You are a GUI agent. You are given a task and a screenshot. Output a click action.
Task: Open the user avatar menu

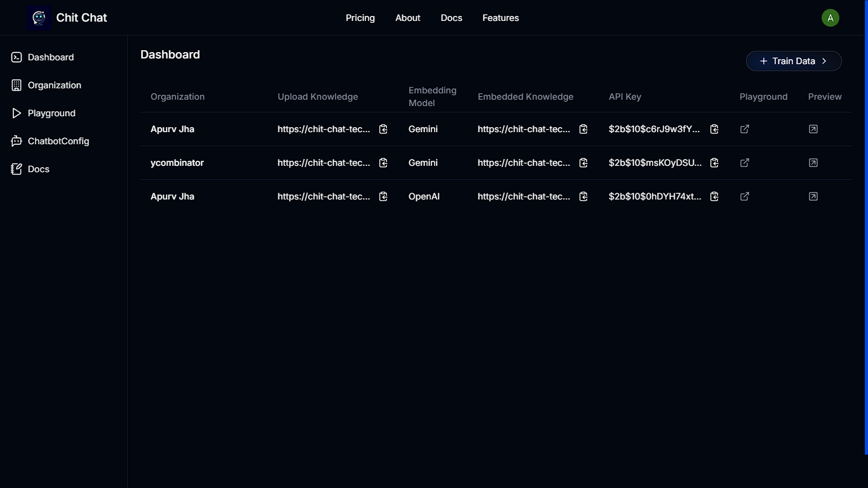tap(830, 18)
